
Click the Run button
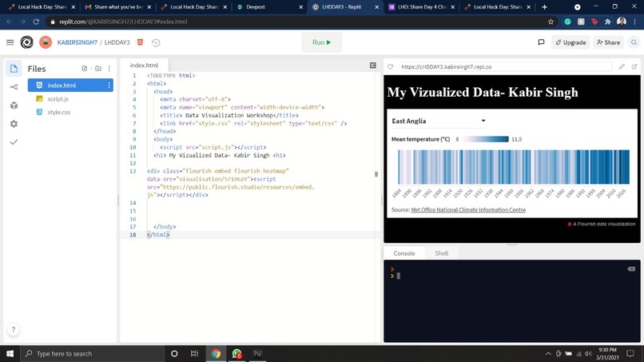click(321, 42)
